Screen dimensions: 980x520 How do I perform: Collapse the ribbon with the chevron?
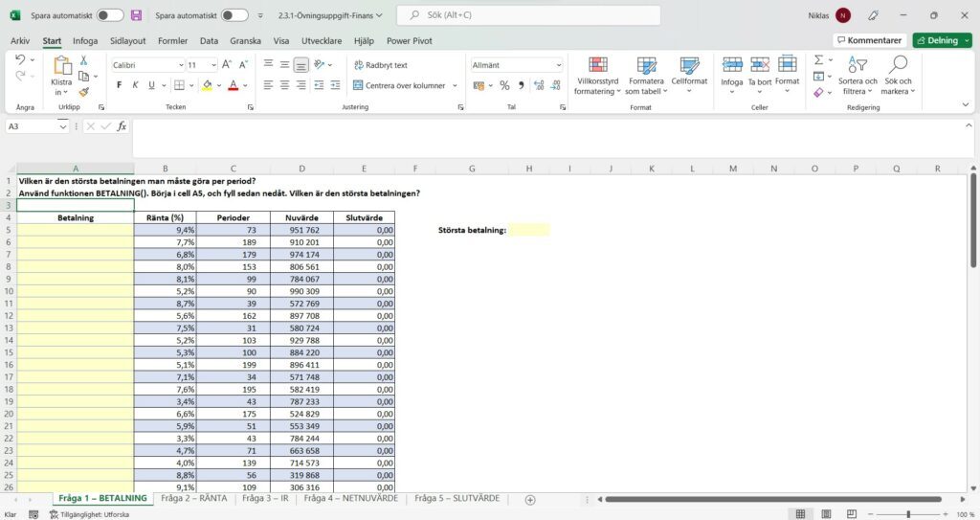(966, 104)
